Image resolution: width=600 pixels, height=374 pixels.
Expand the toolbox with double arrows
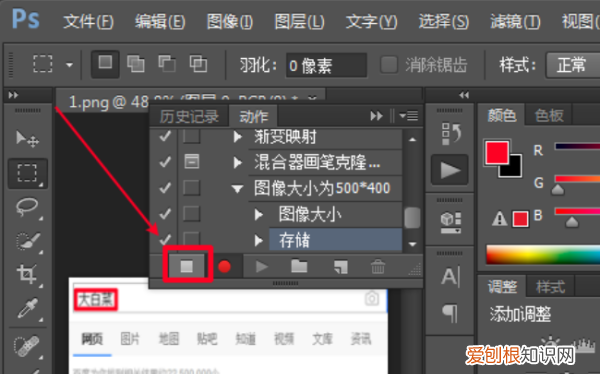13,95
